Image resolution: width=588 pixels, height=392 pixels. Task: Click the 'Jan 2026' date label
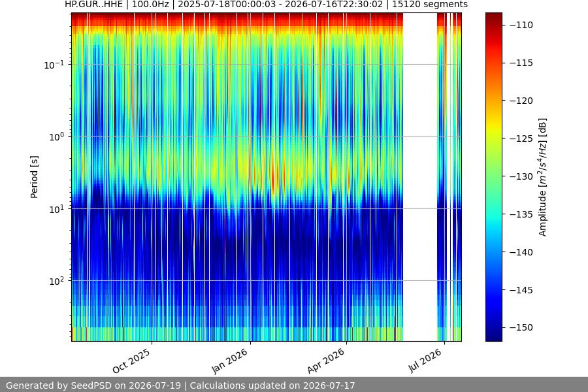pos(230,361)
